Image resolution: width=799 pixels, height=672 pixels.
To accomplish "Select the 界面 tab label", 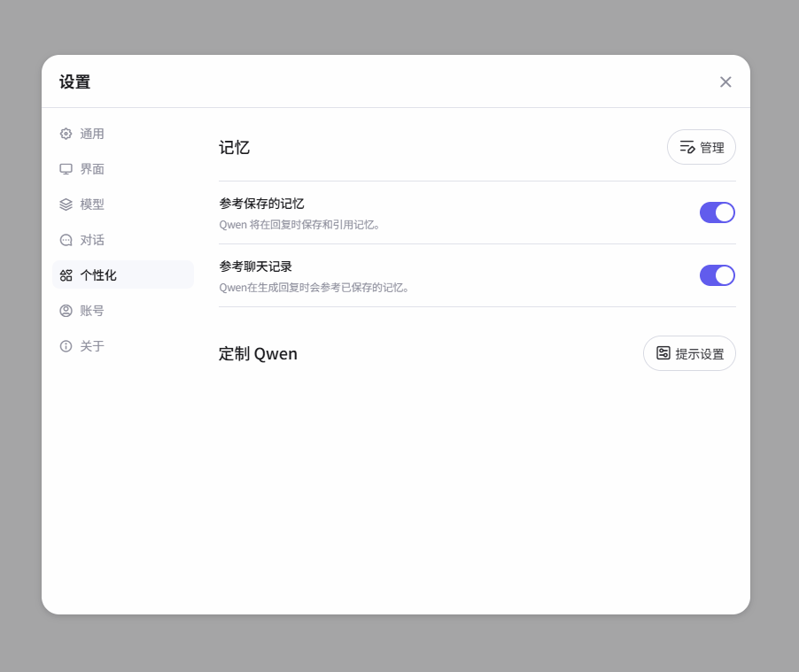I will point(92,169).
